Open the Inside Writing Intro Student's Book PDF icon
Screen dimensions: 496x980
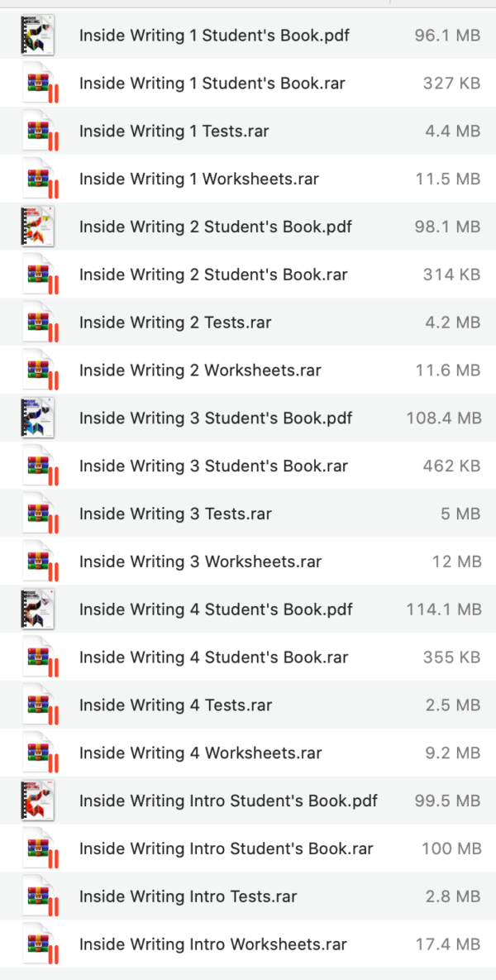pyautogui.click(x=38, y=801)
